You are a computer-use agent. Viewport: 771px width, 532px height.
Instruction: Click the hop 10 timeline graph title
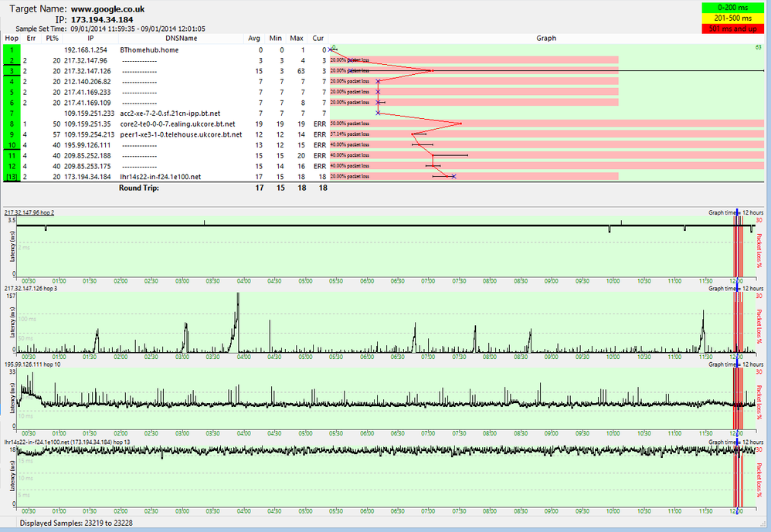(32, 364)
